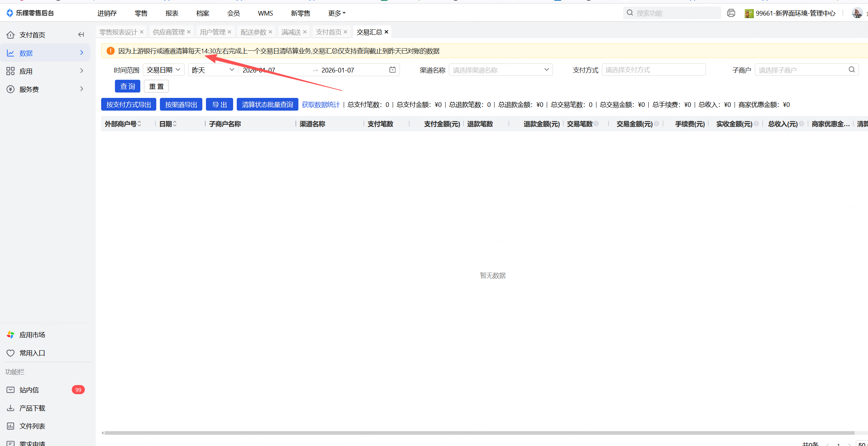
Task: Click search magnifier in 子商户 field
Action: point(852,70)
